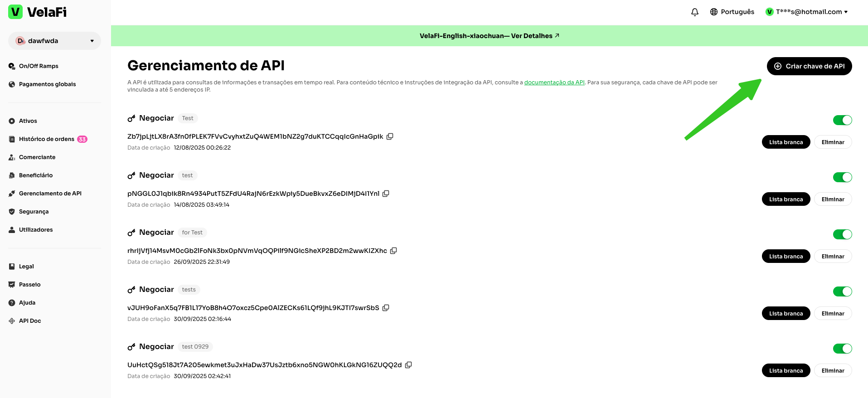This screenshot has width=868, height=398.
Task: Open the documentação da API link
Action: 554,83
